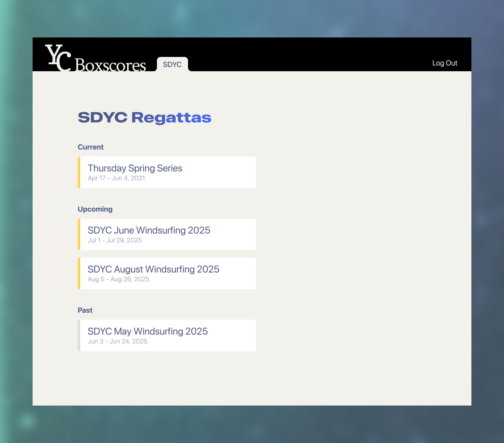Click the Apr 17 - Jun 4, 2031 date text

click(116, 178)
